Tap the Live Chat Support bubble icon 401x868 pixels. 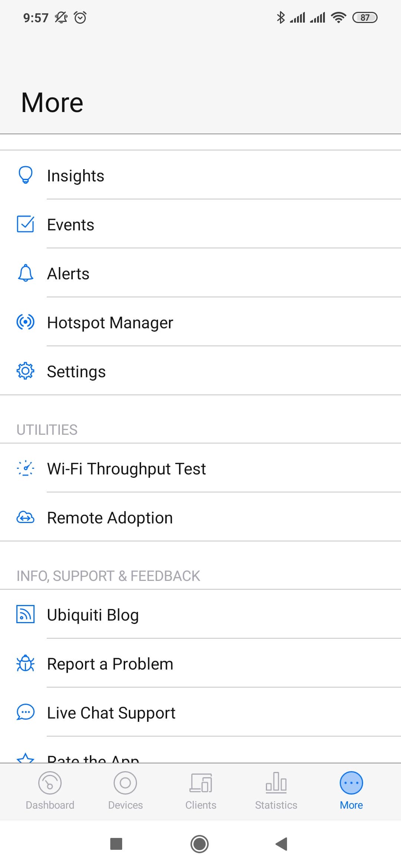(25, 712)
